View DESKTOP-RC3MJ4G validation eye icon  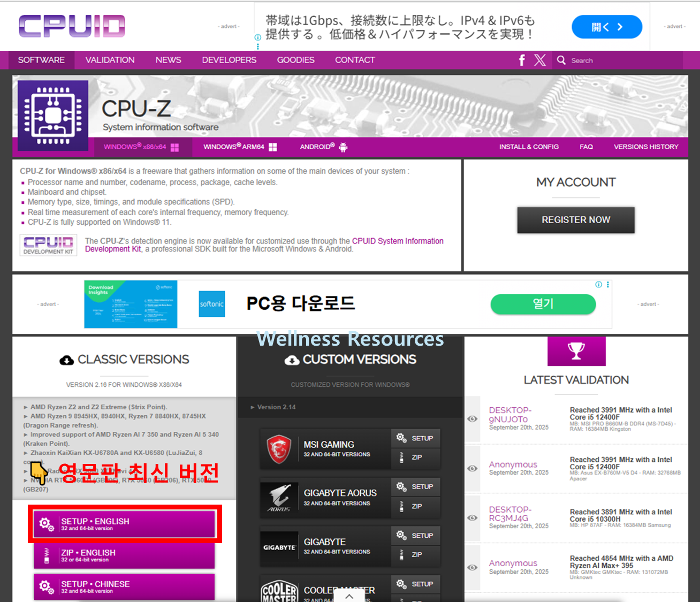coord(473,518)
